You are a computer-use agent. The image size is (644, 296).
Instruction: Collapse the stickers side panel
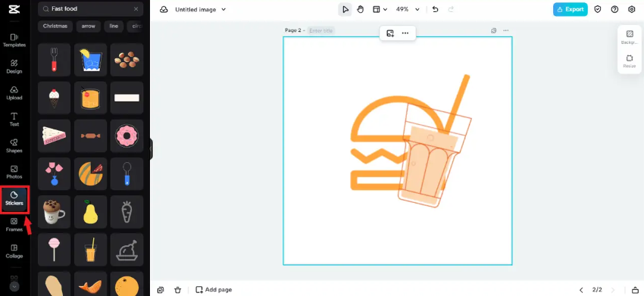click(x=151, y=148)
